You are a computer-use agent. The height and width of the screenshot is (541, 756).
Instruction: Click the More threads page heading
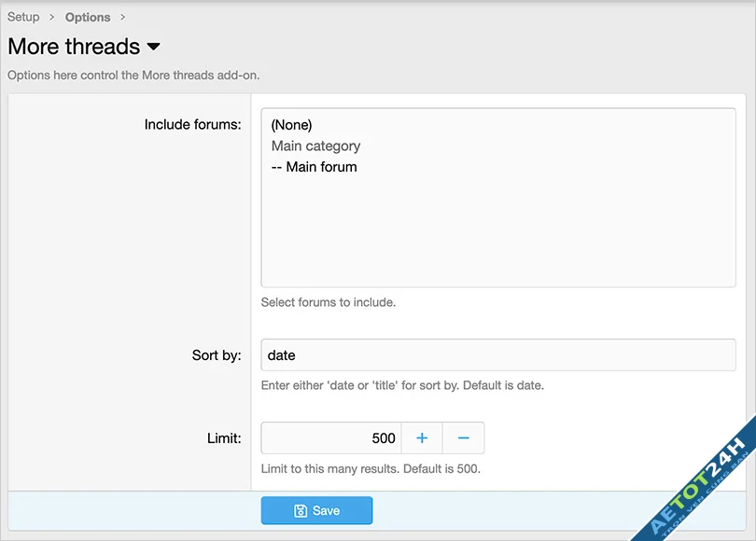[74, 47]
